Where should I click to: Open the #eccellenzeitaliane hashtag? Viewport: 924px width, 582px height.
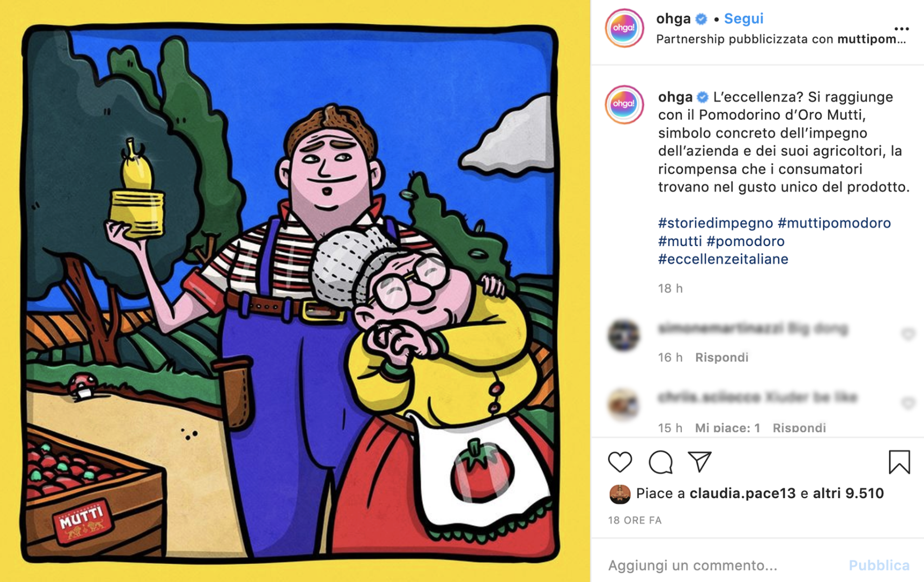point(723,259)
